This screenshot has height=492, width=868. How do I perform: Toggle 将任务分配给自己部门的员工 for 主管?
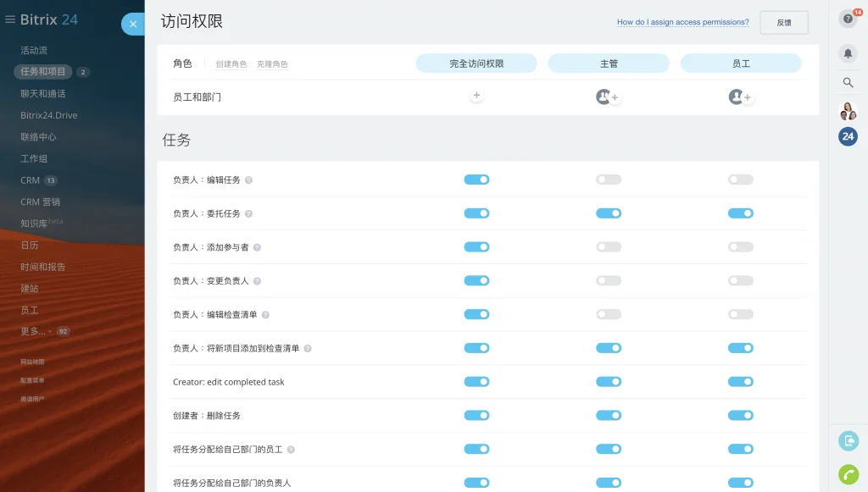click(609, 450)
